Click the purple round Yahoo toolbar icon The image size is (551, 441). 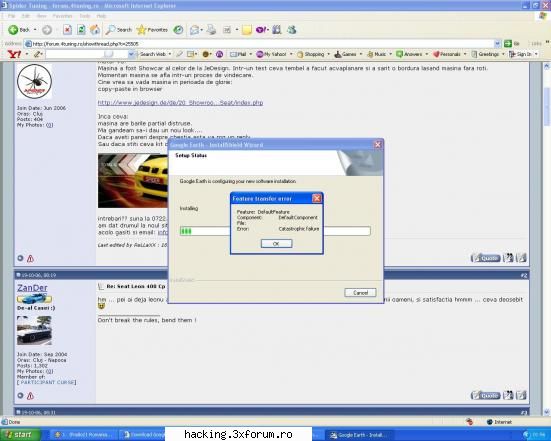coord(220,54)
